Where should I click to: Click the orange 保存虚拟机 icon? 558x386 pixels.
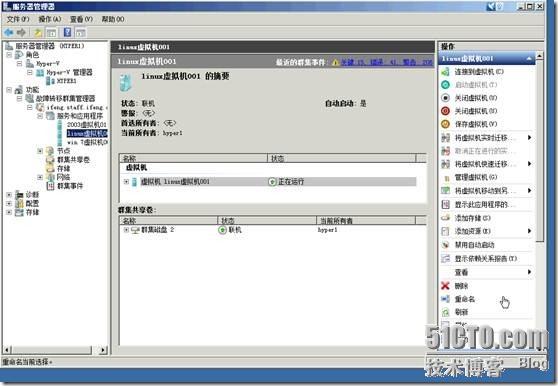point(446,124)
